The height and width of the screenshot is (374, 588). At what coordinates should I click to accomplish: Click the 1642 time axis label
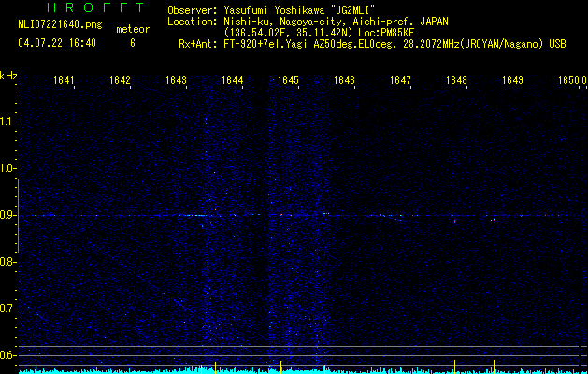click(120, 79)
